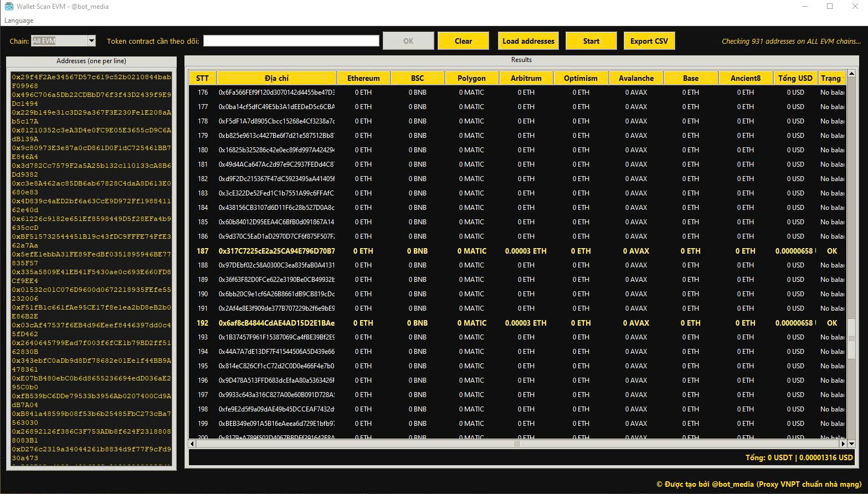
Task: Click the Export CSV button
Action: (x=649, y=41)
